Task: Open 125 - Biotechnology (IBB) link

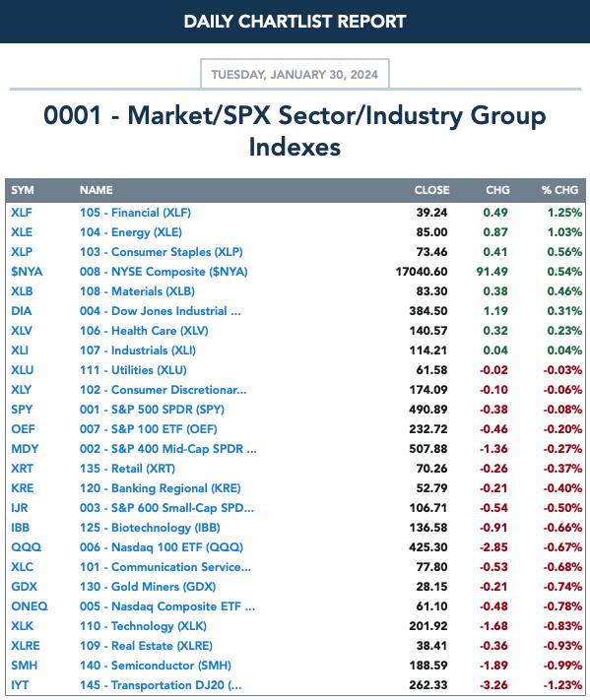Action: (x=150, y=528)
